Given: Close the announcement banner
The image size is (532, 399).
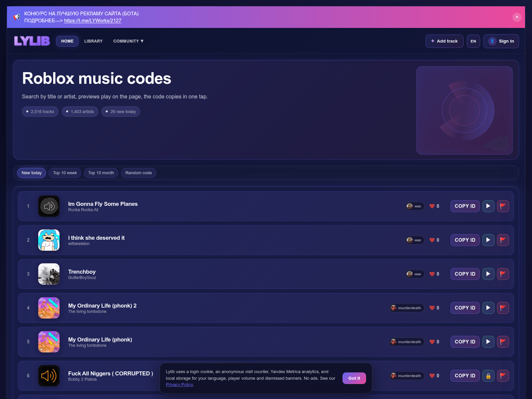Looking at the screenshot, I should (x=517, y=17).
